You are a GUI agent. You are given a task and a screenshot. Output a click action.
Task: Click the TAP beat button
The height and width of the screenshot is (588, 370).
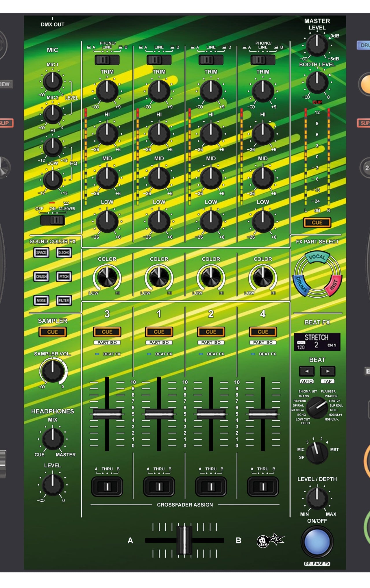(328, 381)
